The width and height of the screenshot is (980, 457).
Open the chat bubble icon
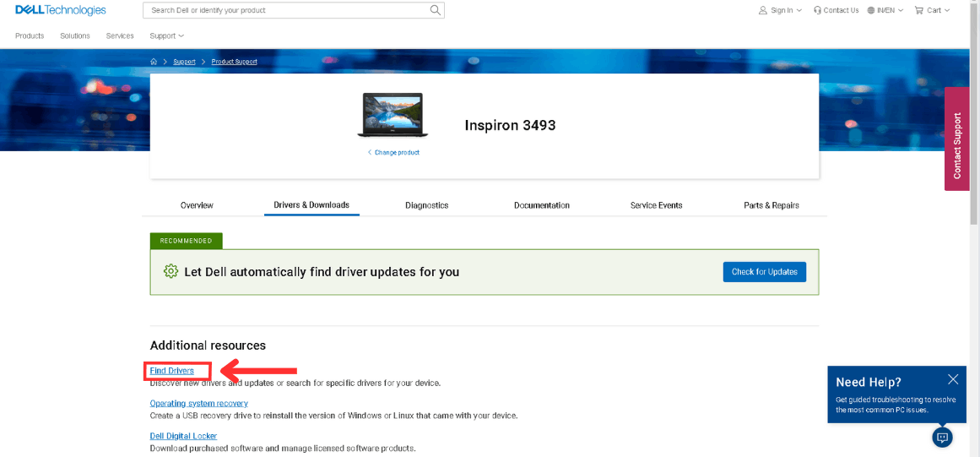tap(943, 437)
